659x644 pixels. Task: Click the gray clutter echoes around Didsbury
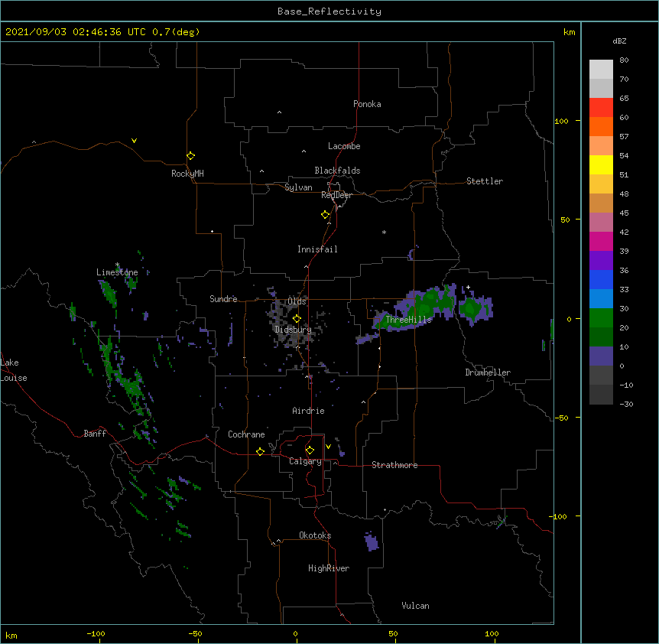coord(290,324)
